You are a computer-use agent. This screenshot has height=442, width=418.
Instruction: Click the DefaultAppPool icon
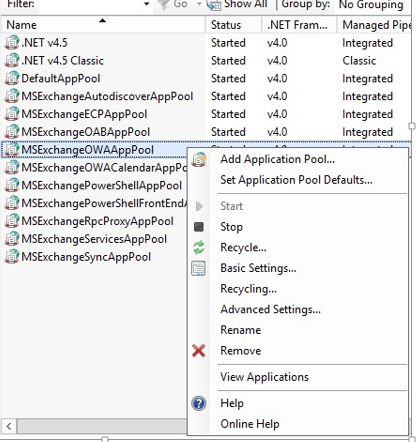pyautogui.click(x=12, y=78)
